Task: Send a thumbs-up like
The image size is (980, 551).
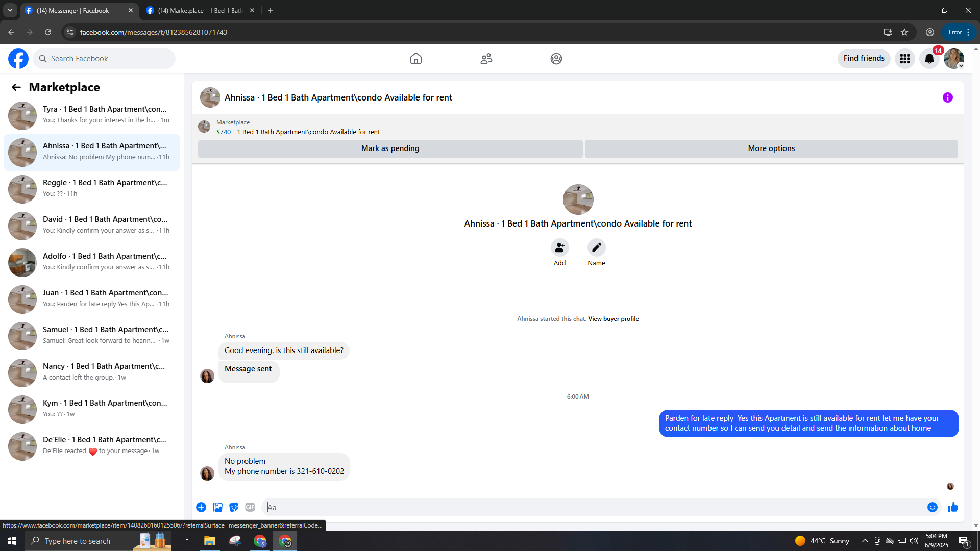Action: [x=953, y=507]
